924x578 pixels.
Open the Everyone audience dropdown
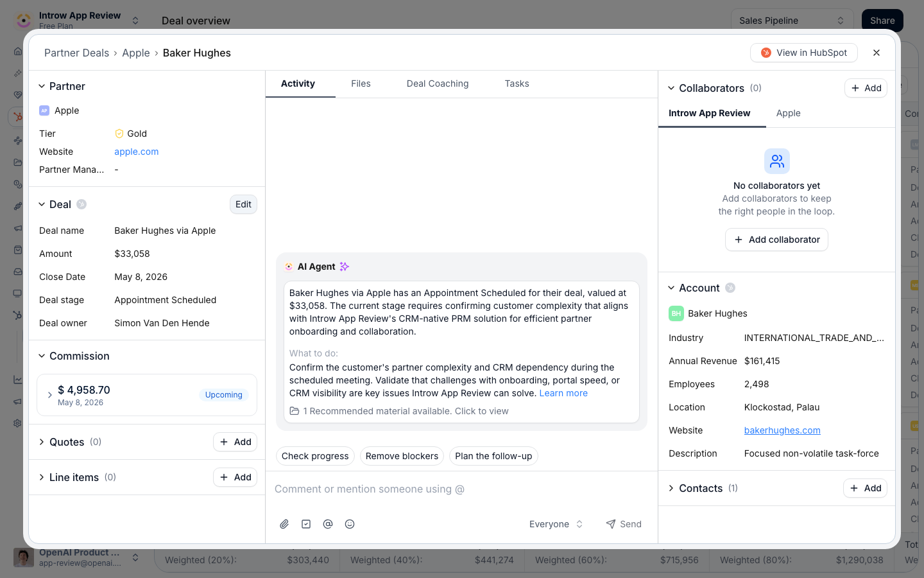(x=556, y=524)
